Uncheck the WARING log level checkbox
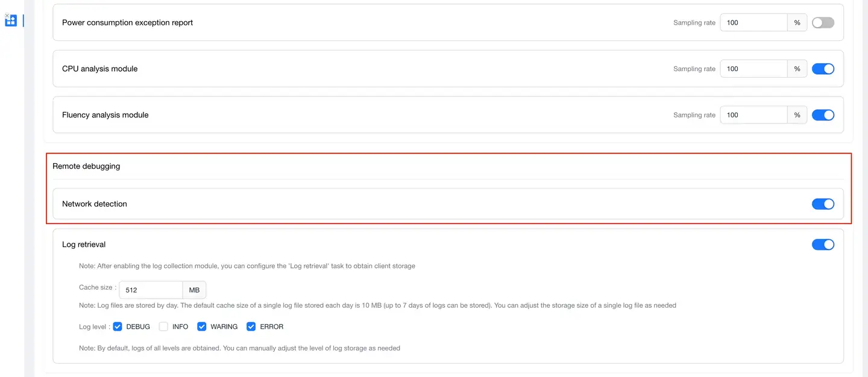 point(202,326)
